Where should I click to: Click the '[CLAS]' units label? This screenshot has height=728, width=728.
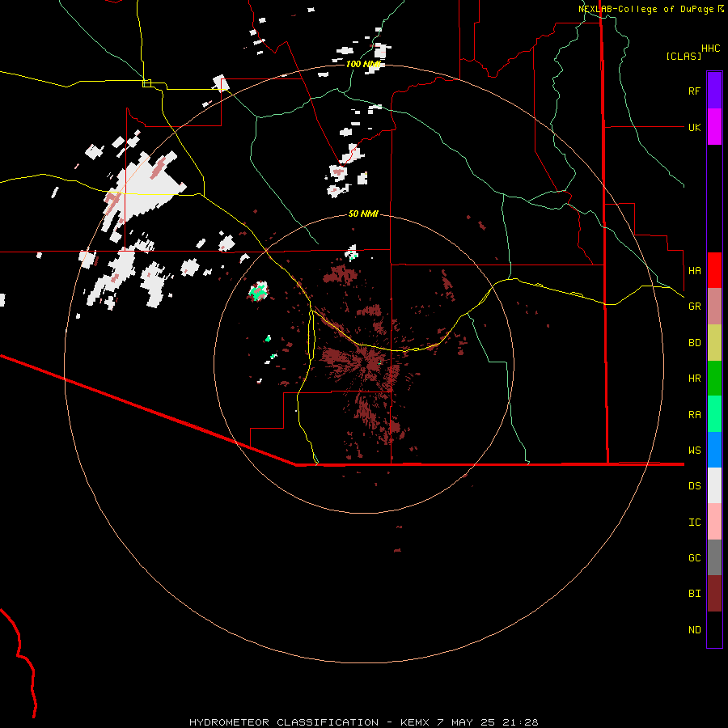684,56
